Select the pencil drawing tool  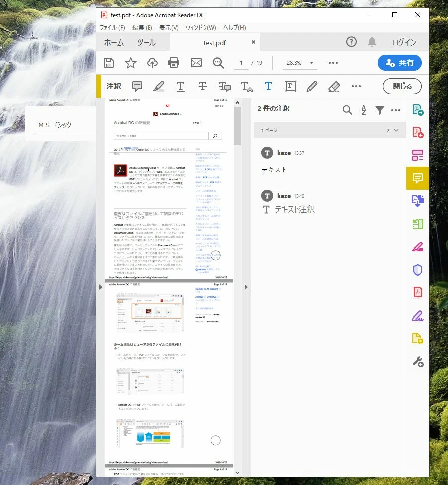pyautogui.click(x=312, y=86)
